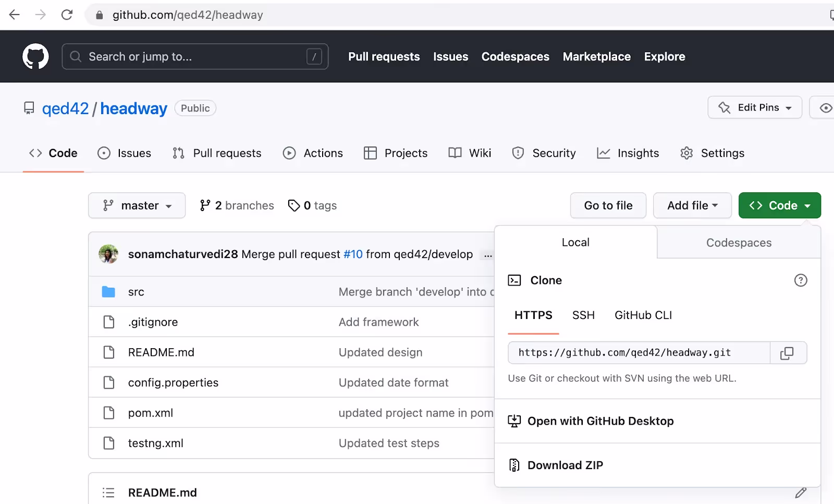This screenshot has width=834, height=504.
Task: Copy the HTTPS clone URL to clipboard
Action: (x=787, y=353)
